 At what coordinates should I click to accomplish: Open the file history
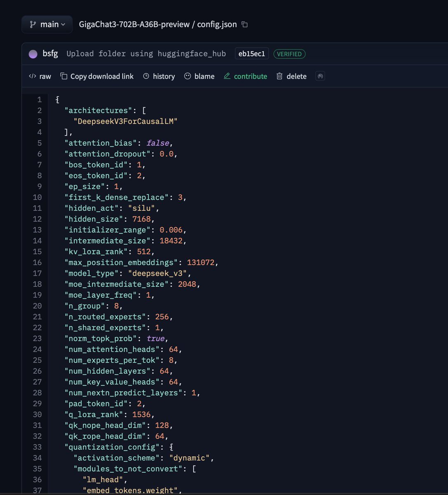pyautogui.click(x=159, y=76)
